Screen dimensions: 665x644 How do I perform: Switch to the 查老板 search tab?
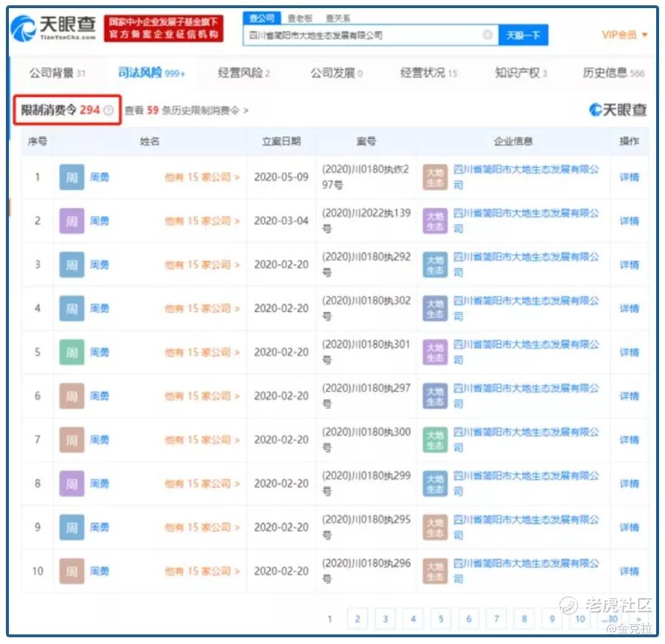pyautogui.click(x=300, y=18)
